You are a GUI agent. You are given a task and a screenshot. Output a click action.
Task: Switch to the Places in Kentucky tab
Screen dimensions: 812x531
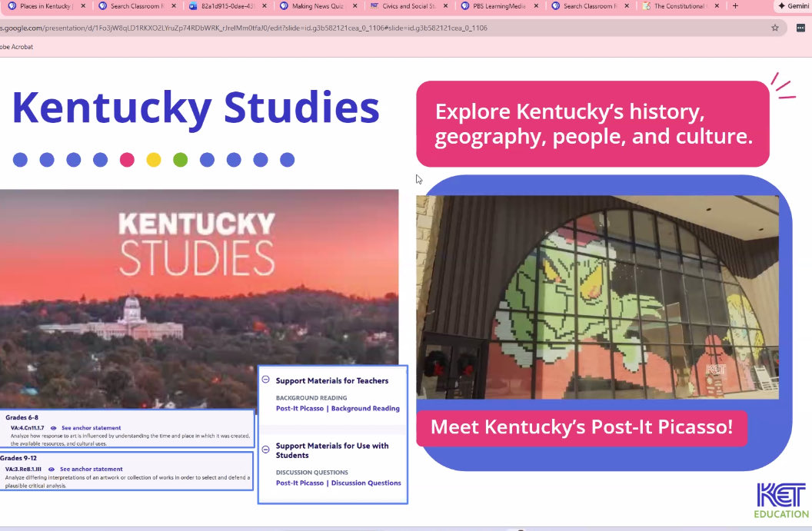[45, 6]
